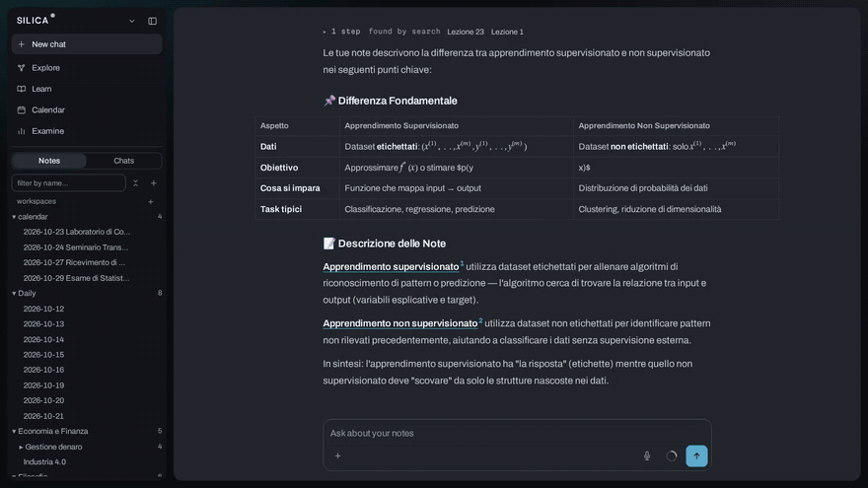This screenshot has height=488, width=868.
Task: Toggle the sidebar panel icon
Action: 152,21
